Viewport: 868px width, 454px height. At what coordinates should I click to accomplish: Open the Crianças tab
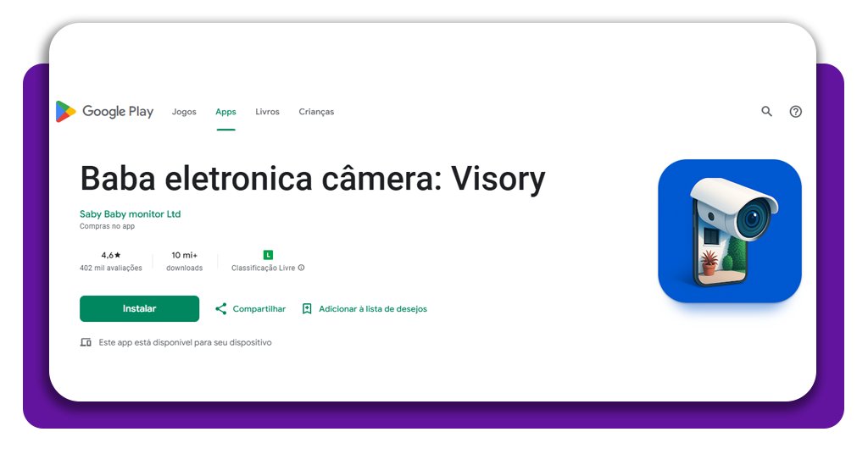(x=317, y=112)
